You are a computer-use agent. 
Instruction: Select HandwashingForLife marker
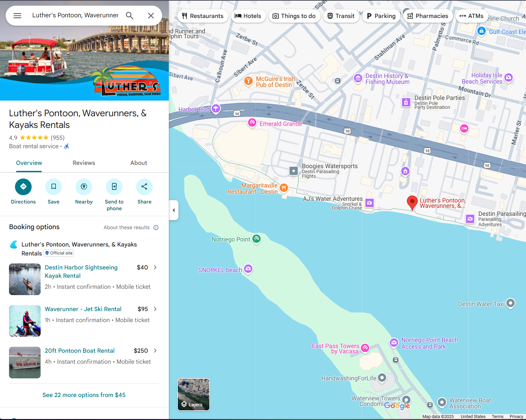(x=382, y=378)
